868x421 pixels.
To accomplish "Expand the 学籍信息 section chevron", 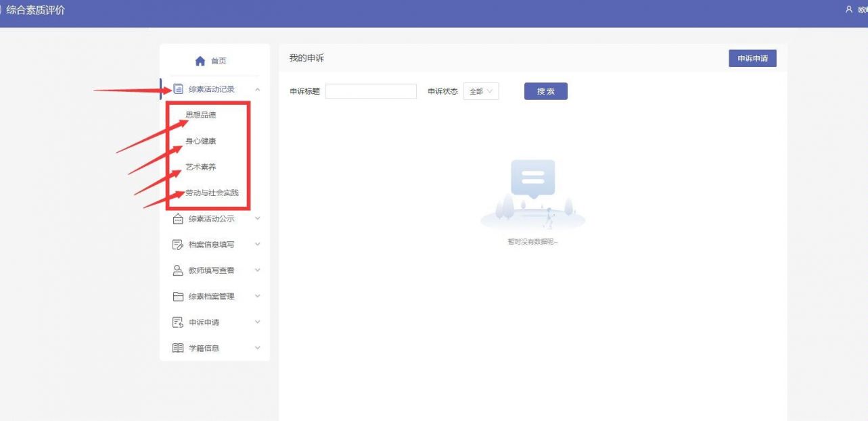I will [256, 347].
